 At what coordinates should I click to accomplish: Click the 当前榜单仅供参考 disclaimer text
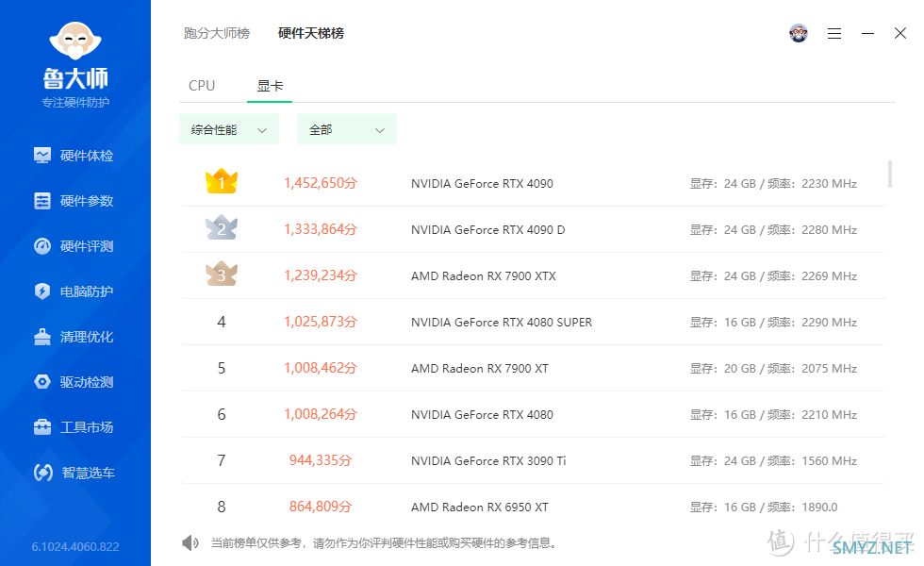pos(384,543)
